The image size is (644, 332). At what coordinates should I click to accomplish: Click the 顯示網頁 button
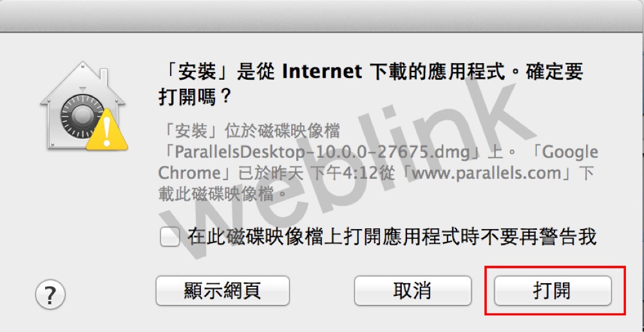click(x=223, y=291)
